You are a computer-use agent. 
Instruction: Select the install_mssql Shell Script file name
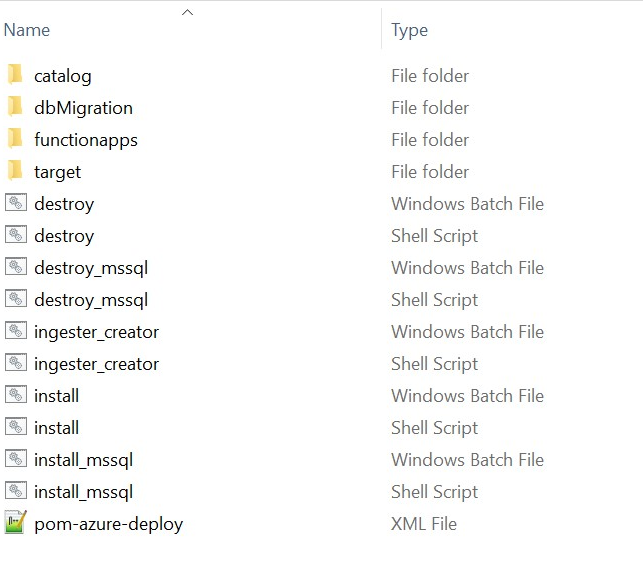click(x=83, y=492)
